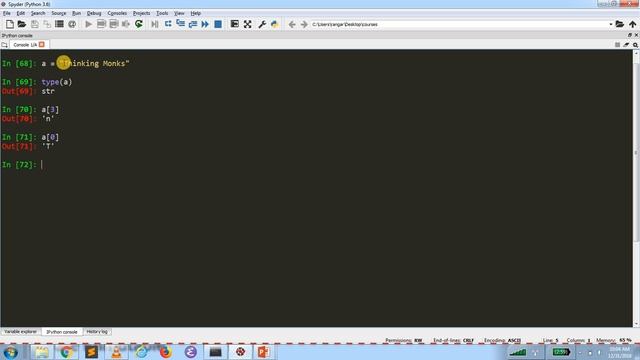Change to parent directory

tap(632, 24)
